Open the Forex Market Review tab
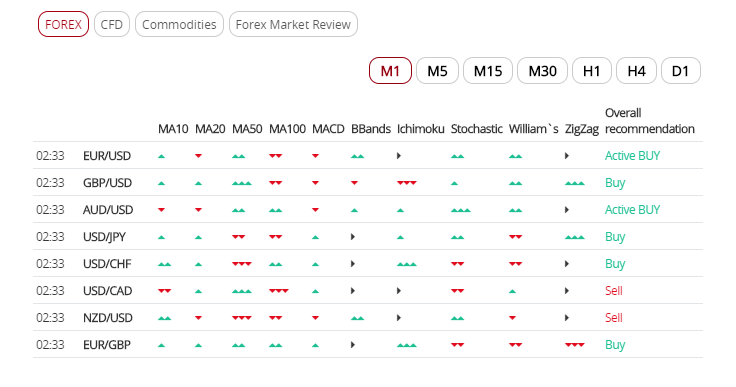This screenshot has width=736, height=387. click(293, 24)
